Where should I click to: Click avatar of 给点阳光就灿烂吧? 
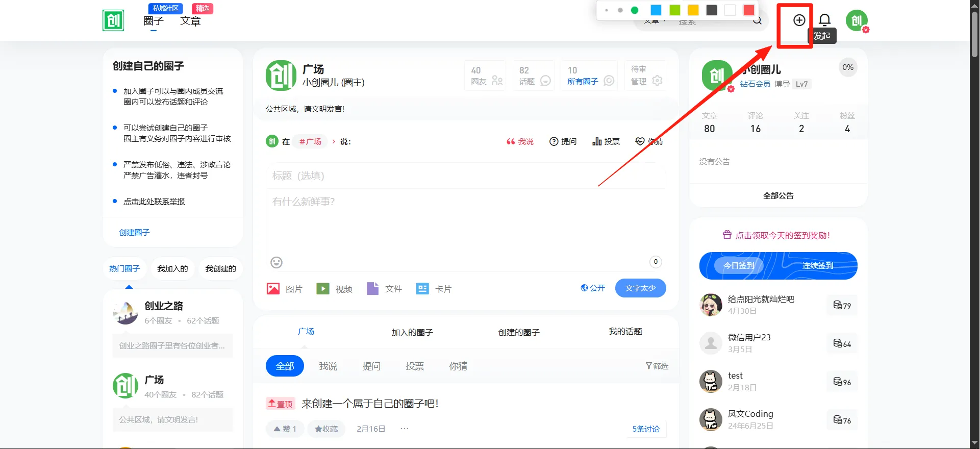[711, 305]
